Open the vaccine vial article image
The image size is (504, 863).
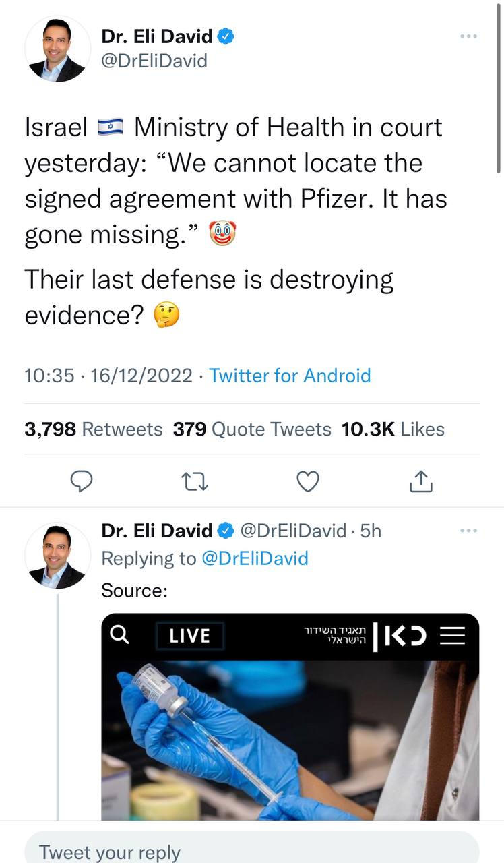point(290,740)
